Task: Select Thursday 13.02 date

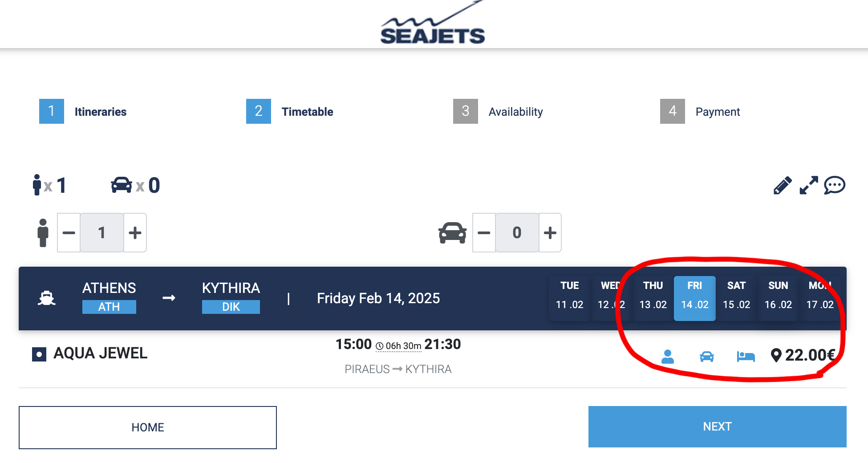Action: tap(653, 298)
